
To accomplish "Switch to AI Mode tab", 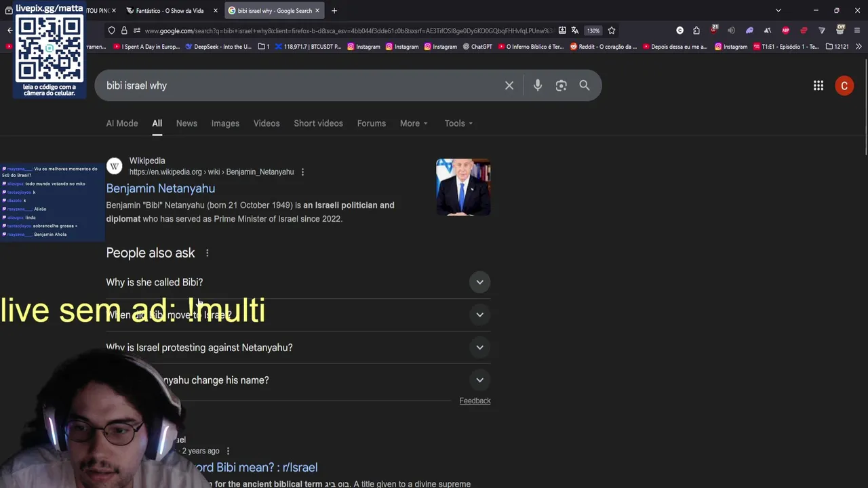I will point(122,123).
